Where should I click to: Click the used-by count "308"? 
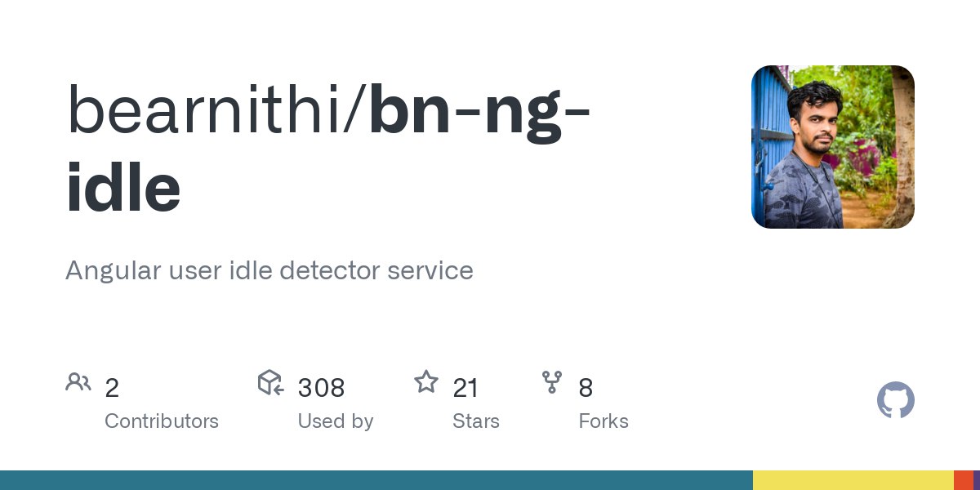321,388
